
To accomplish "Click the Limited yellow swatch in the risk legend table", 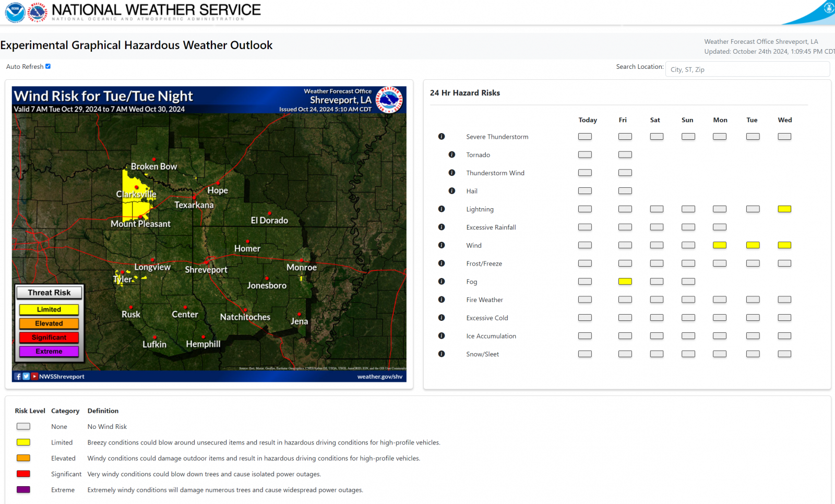I will (x=23, y=442).
